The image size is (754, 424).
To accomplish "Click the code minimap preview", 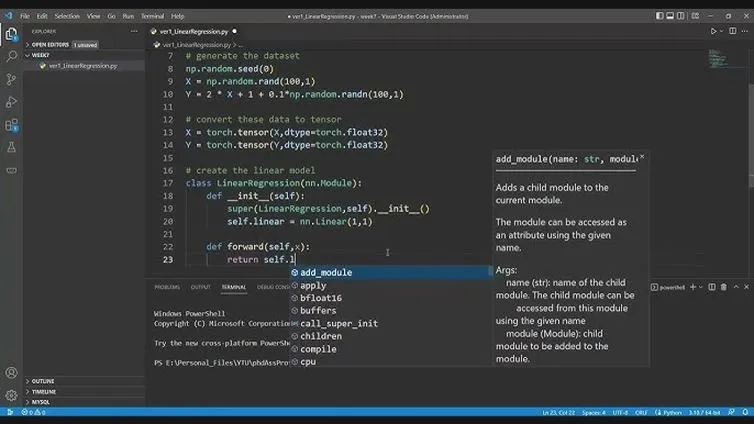I will pos(718,59).
